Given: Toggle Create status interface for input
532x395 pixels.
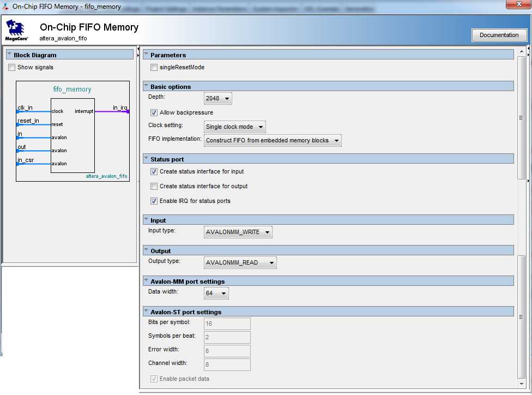Looking at the screenshot, I should tap(154, 171).
